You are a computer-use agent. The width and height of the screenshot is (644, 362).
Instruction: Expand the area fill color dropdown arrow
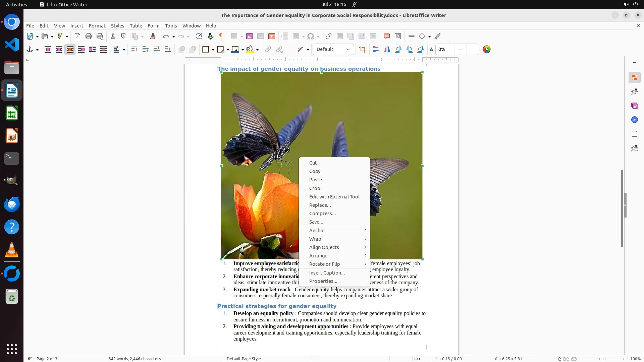(257, 50)
